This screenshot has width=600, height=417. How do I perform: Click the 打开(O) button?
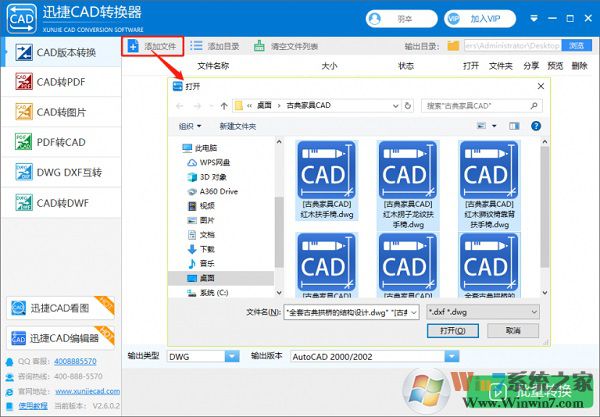pos(453,331)
